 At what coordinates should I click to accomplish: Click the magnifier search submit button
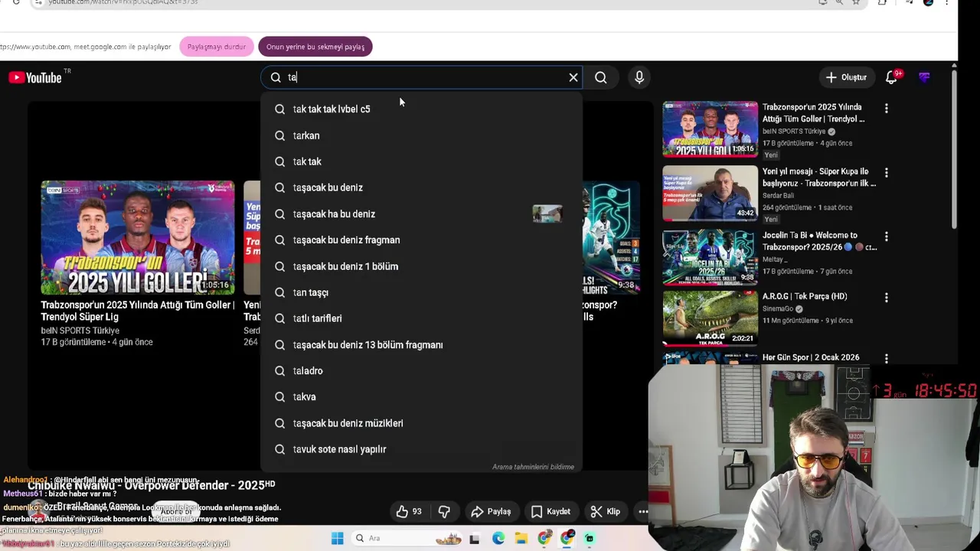(x=601, y=77)
